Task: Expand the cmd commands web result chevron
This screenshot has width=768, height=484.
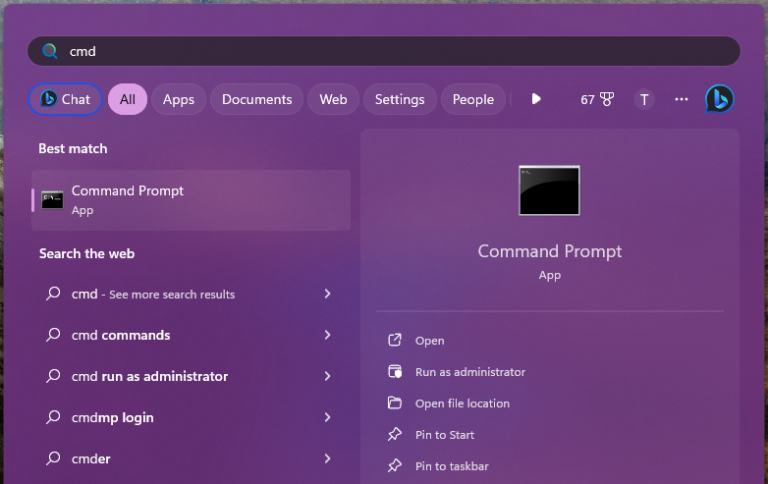Action: tap(327, 335)
